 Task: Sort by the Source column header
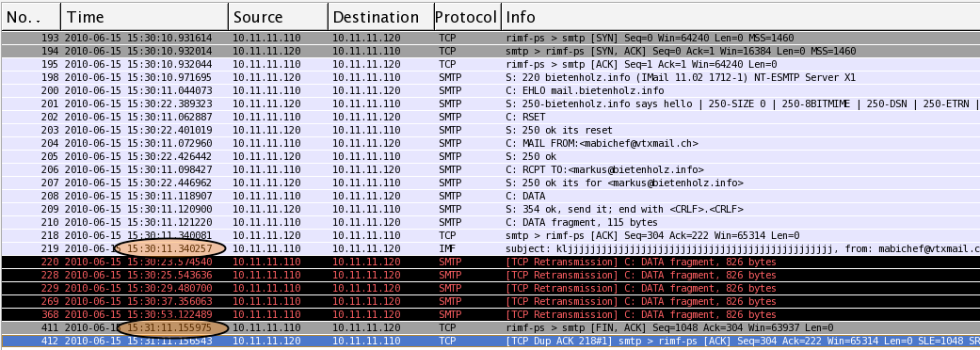point(278,17)
